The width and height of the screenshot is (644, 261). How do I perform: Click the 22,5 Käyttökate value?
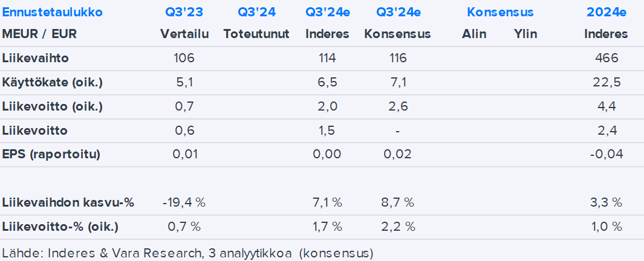pos(606,82)
